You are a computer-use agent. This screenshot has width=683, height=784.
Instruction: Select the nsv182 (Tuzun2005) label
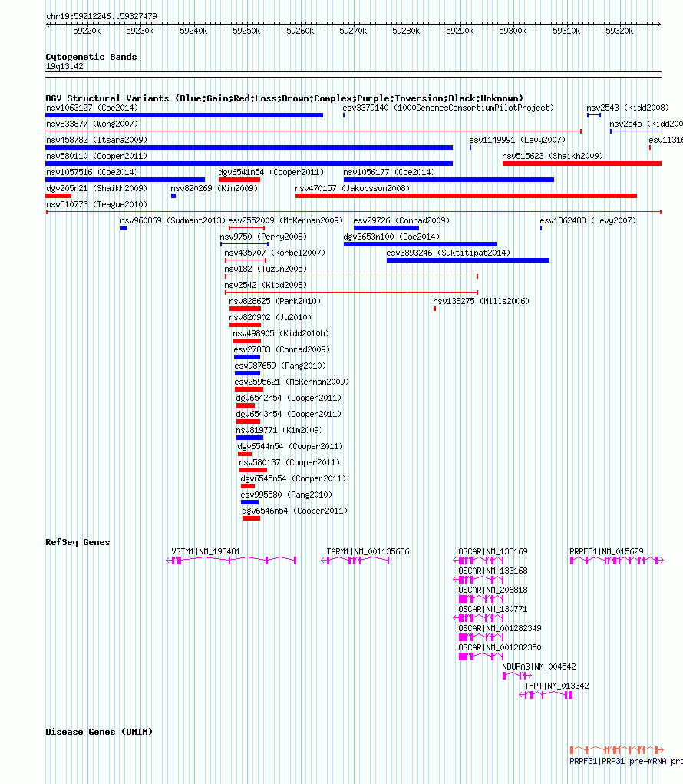tap(266, 269)
